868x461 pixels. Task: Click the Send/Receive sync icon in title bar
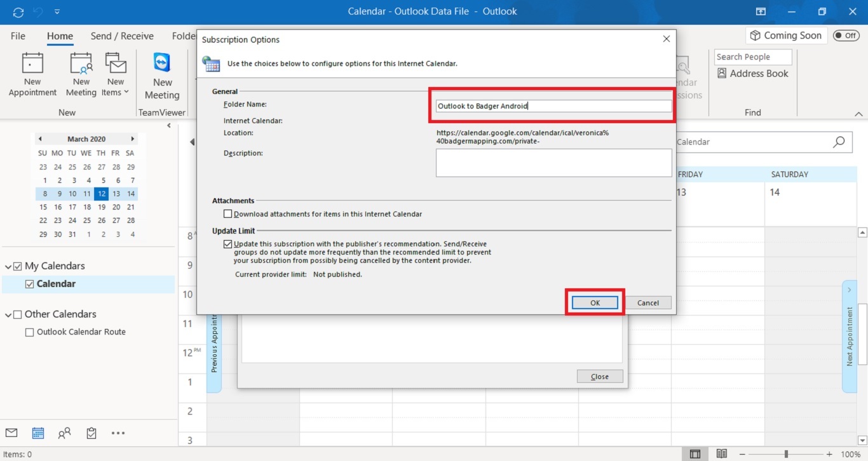18,11
